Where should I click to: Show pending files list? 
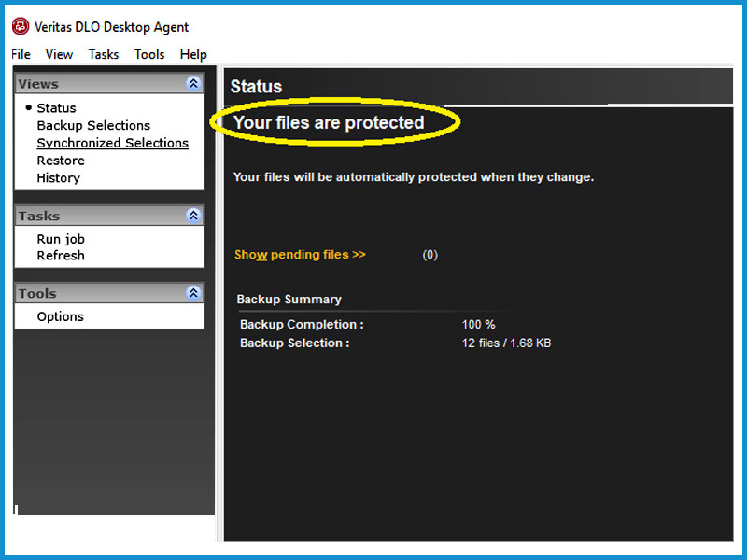[300, 254]
